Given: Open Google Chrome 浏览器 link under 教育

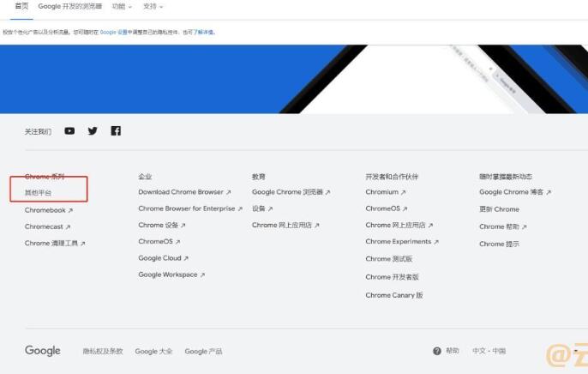Looking at the screenshot, I should click(x=291, y=191).
